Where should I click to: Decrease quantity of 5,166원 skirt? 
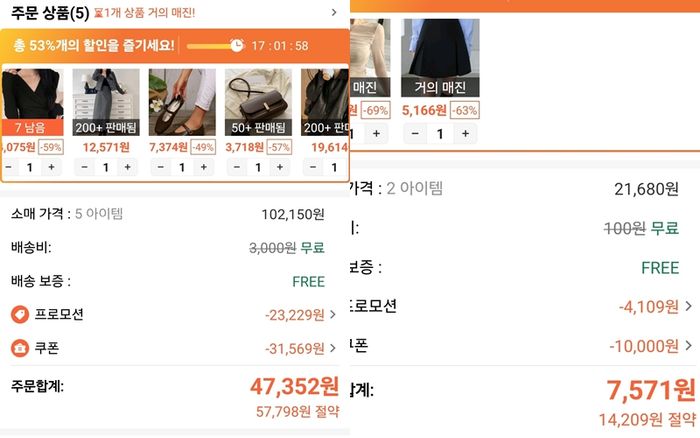pyautogui.click(x=415, y=133)
